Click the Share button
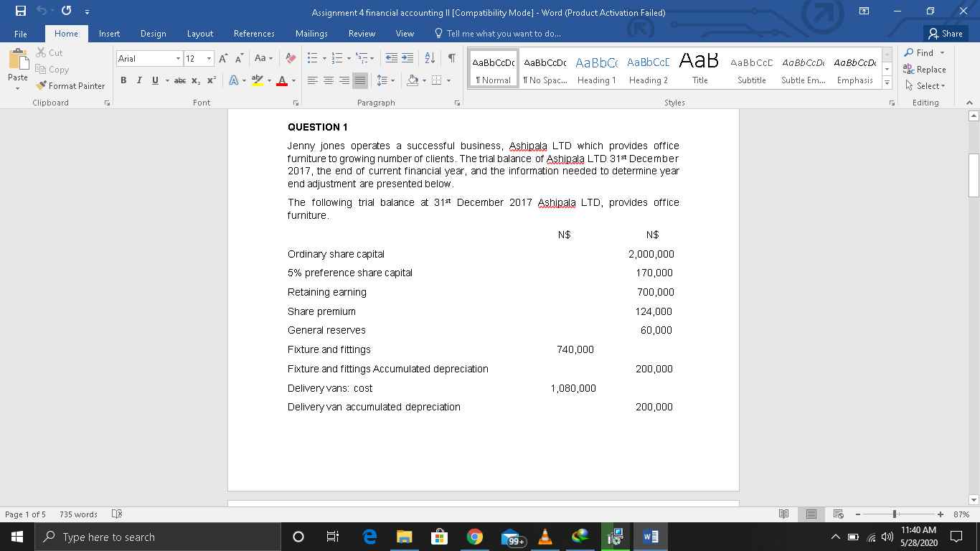 [x=945, y=33]
